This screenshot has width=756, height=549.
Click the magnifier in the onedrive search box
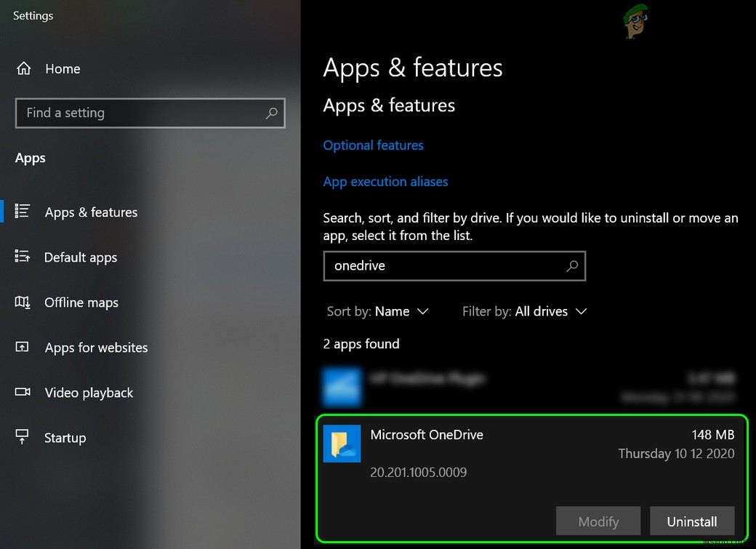tap(572, 266)
